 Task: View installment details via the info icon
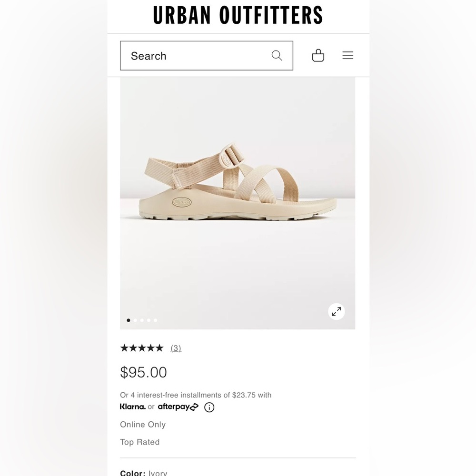pos(208,407)
